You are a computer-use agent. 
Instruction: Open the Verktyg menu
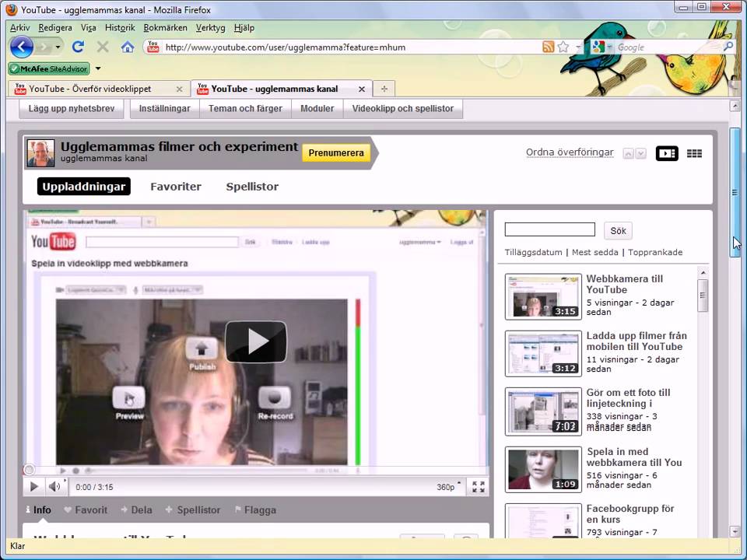coord(210,28)
